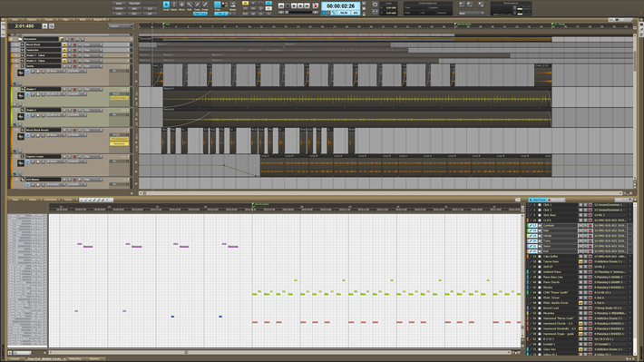Toggle Auto Focus in piano roll track pane

coord(539,200)
